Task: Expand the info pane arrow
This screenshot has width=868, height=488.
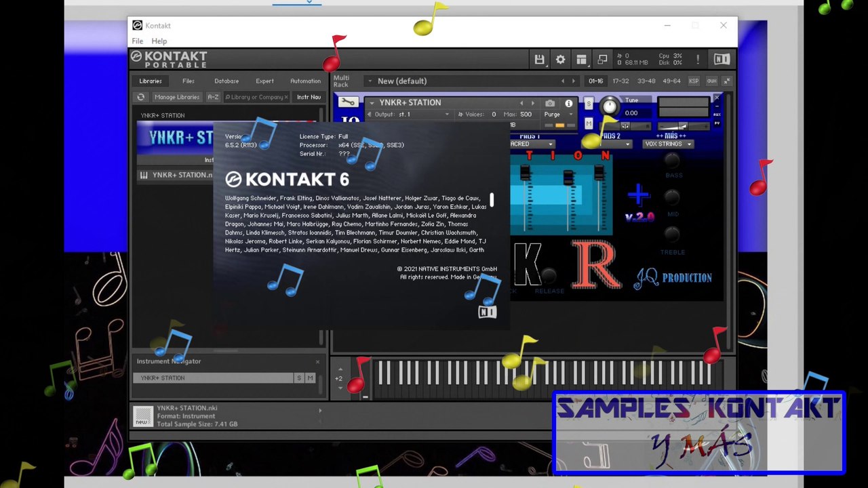Action: [x=320, y=410]
